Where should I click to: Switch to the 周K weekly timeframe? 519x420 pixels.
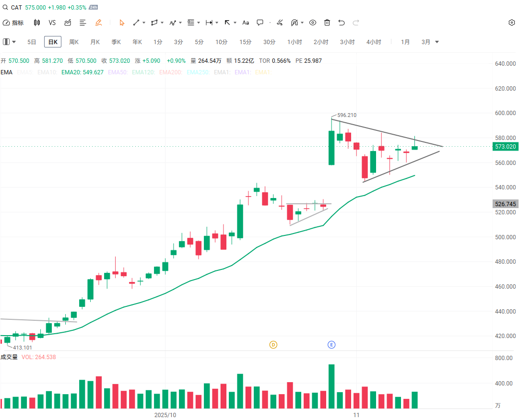[74, 42]
